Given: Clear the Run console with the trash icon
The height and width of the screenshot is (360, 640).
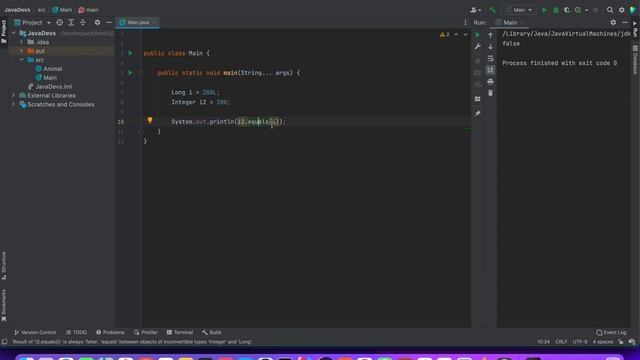Looking at the screenshot, I should 491,93.
